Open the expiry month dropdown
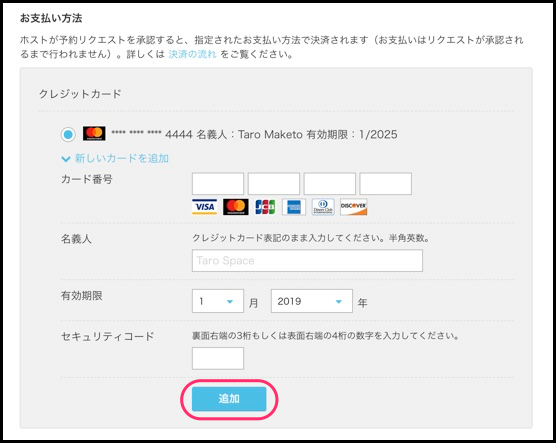 click(218, 301)
